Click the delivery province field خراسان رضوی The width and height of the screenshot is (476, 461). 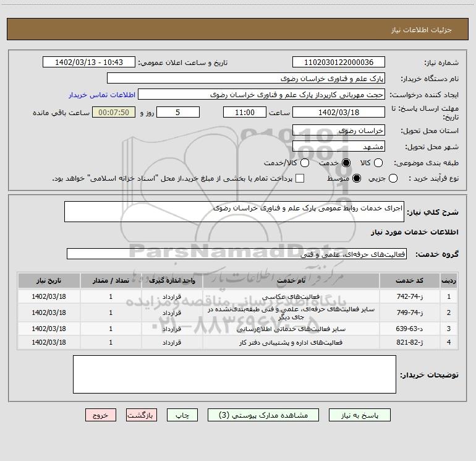coord(339,131)
